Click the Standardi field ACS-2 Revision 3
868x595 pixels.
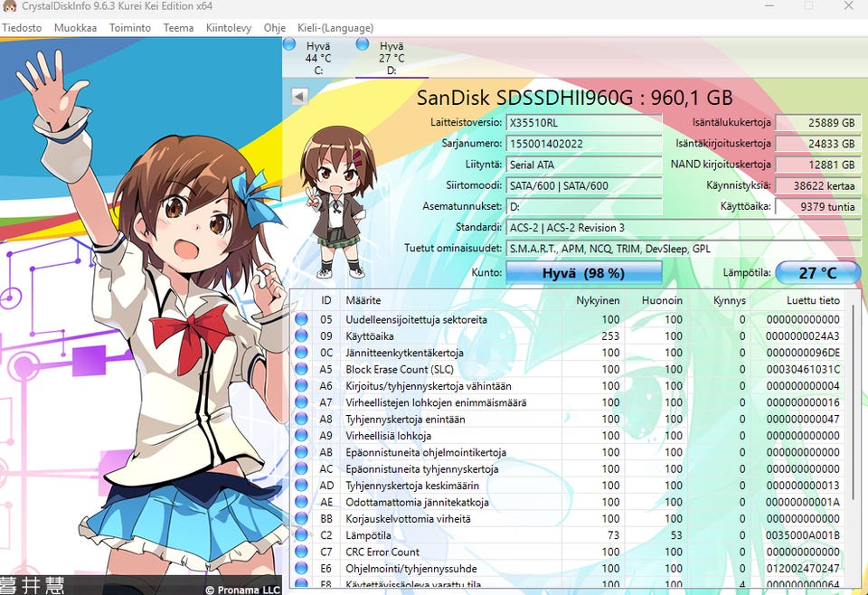point(684,228)
